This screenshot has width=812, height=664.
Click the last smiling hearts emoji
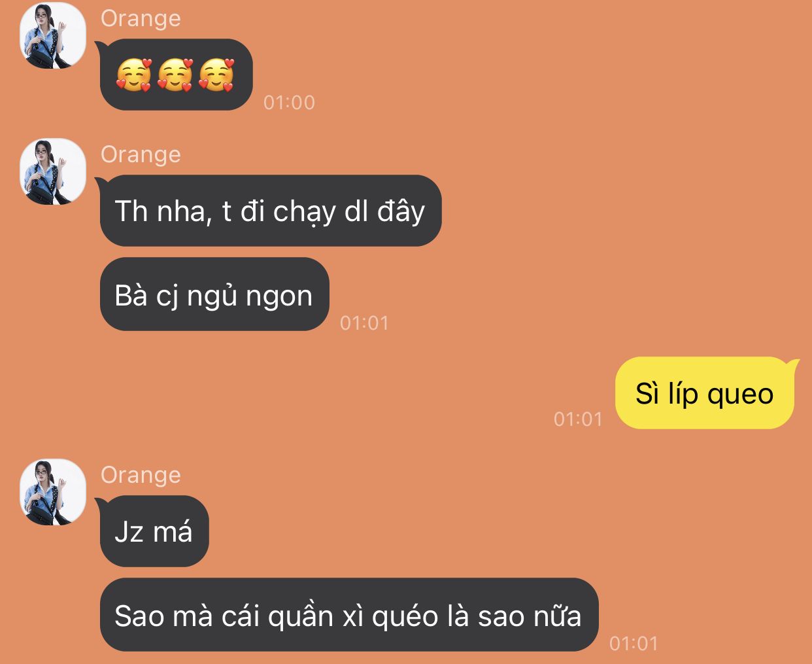pyautogui.click(x=216, y=75)
